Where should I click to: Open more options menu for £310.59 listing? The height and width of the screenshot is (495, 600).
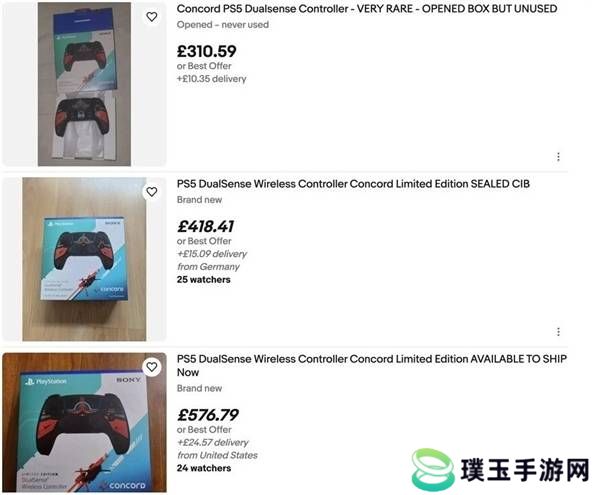(558, 157)
